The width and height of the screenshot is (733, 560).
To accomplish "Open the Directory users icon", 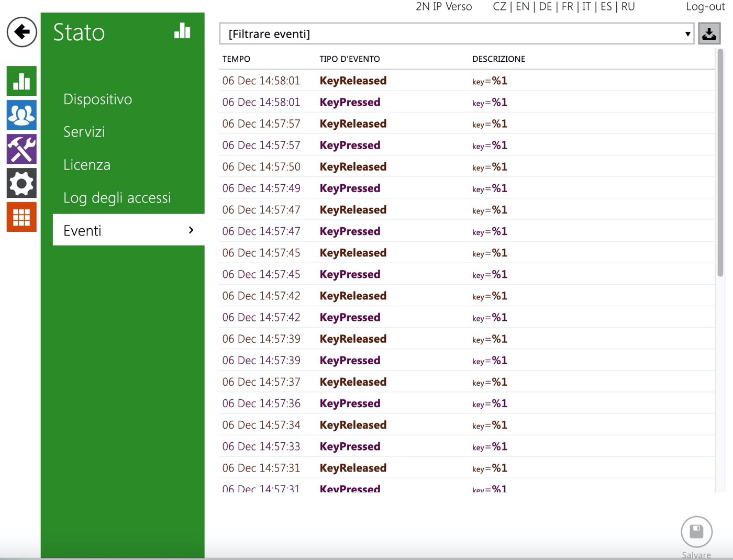I will (x=21, y=115).
